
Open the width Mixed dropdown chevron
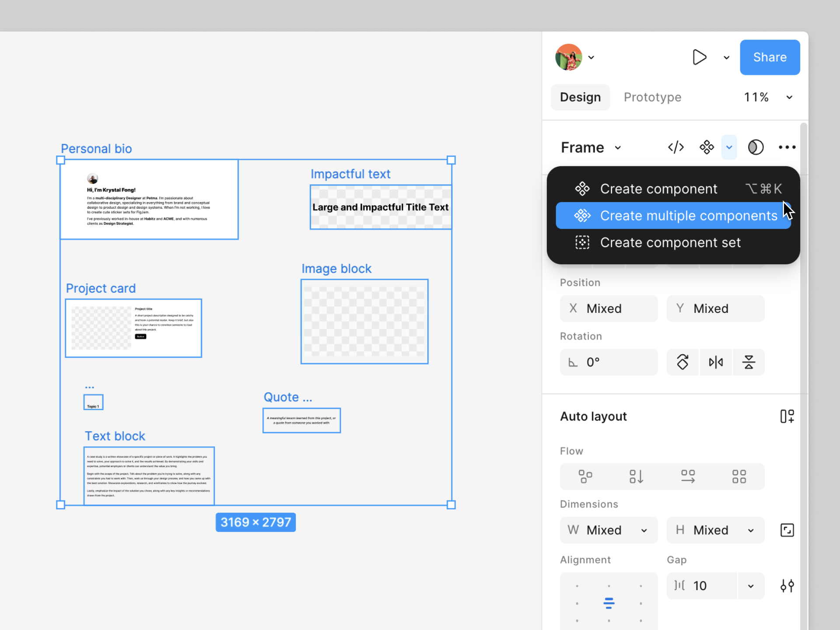click(644, 531)
